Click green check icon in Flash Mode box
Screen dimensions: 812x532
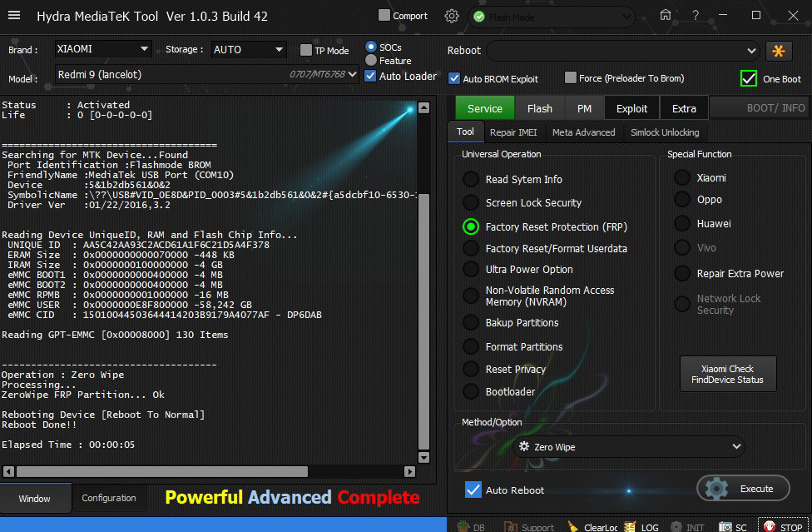point(479,17)
